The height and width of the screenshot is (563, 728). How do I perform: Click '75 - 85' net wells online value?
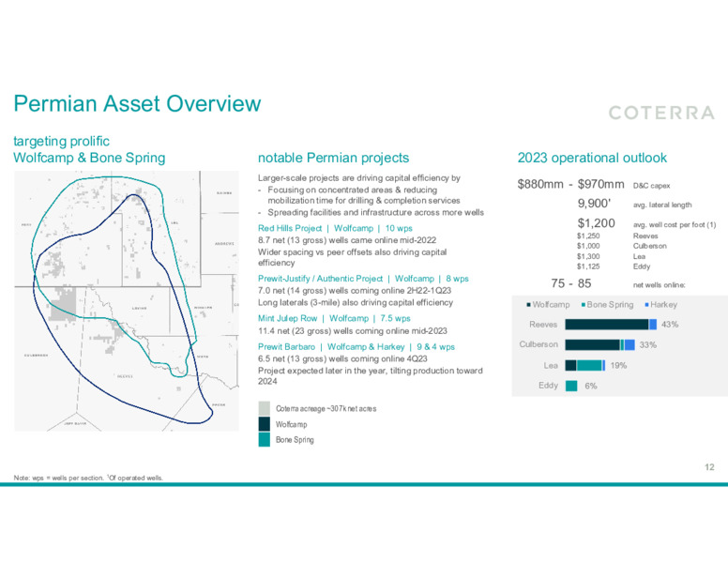tap(571, 283)
